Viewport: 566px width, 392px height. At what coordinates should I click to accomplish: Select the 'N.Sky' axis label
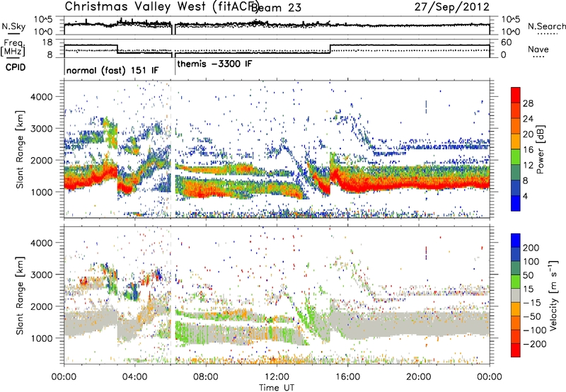coord(13,26)
